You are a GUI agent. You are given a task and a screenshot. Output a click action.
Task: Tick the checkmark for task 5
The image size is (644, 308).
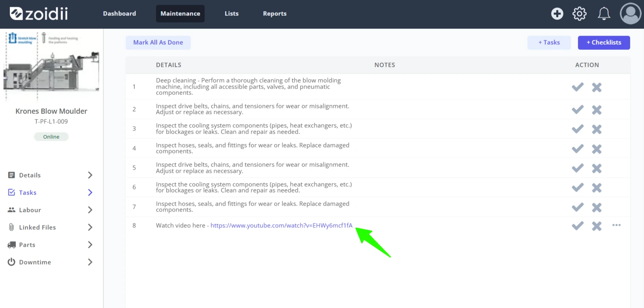click(578, 168)
